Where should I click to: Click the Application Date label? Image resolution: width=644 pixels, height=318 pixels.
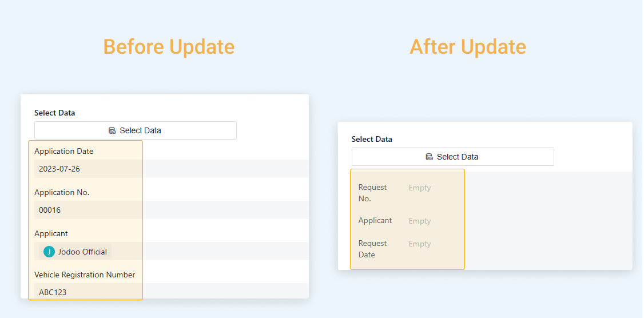point(63,151)
